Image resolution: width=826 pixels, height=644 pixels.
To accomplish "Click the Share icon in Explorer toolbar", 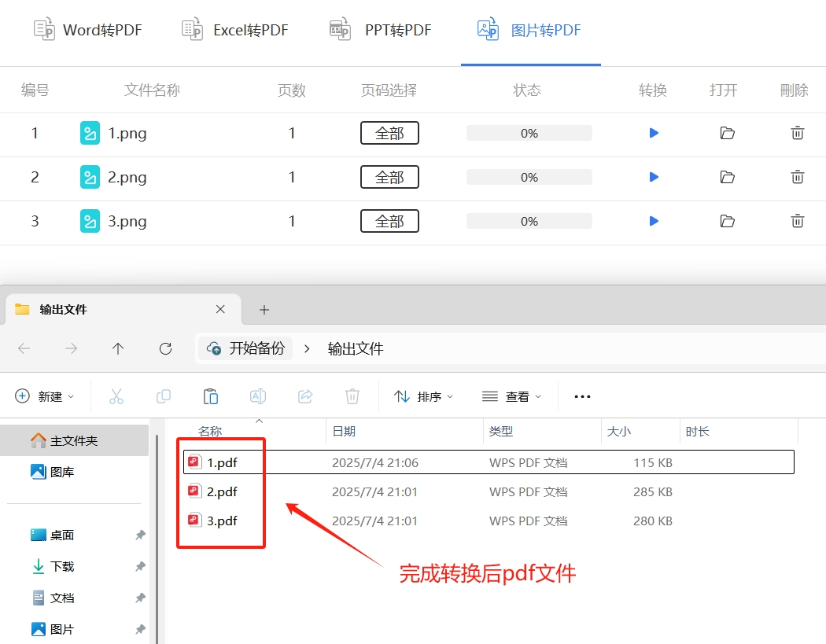I will [305, 396].
